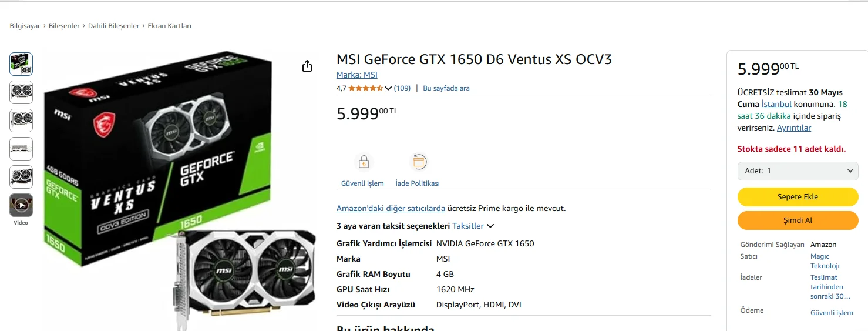Expand the star rating dropdown chevron

[x=388, y=88]
